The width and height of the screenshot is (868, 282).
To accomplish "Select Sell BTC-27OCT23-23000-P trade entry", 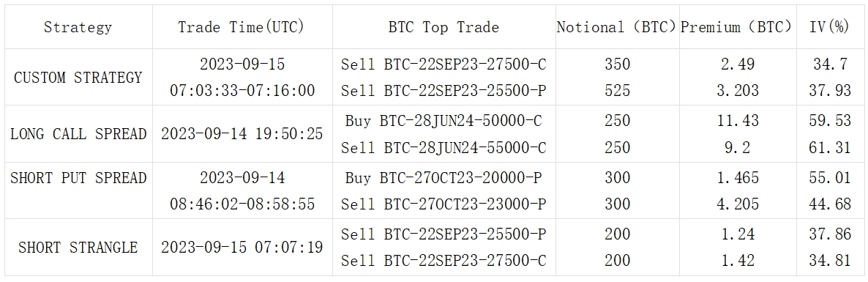I will point(444,204).
